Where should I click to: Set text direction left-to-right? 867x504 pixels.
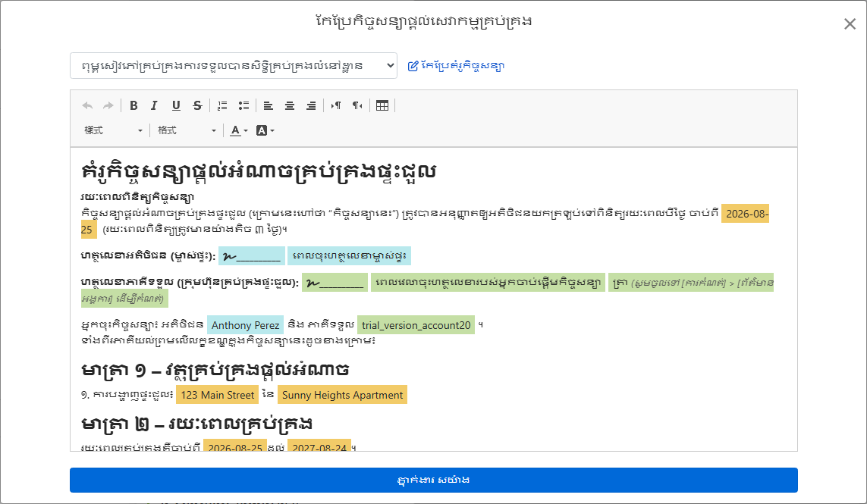(335, 105)
